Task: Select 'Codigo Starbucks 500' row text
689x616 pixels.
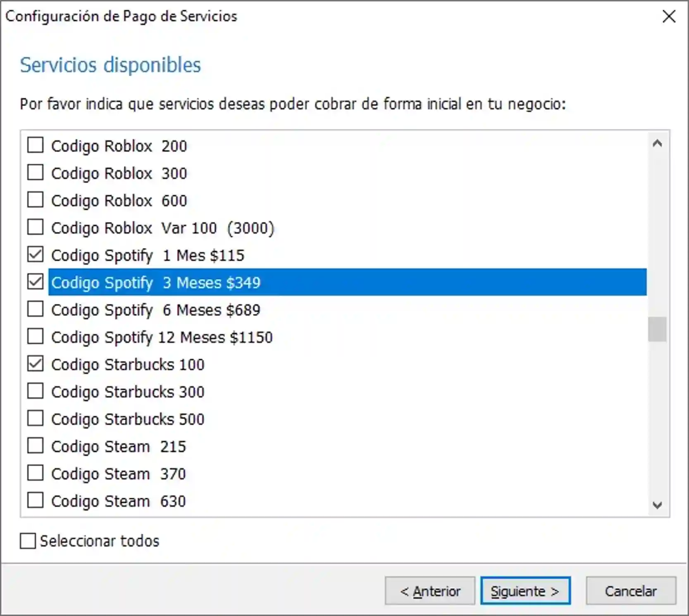Action: (128, 419)
